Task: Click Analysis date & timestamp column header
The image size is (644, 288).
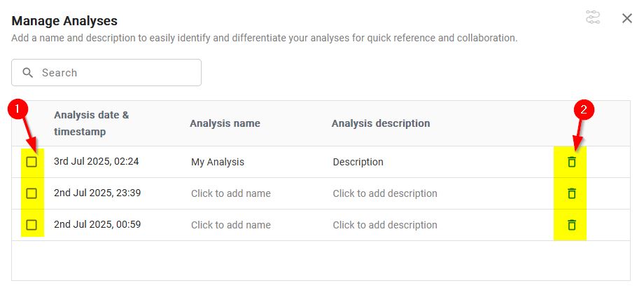Action: pos(92,123)
